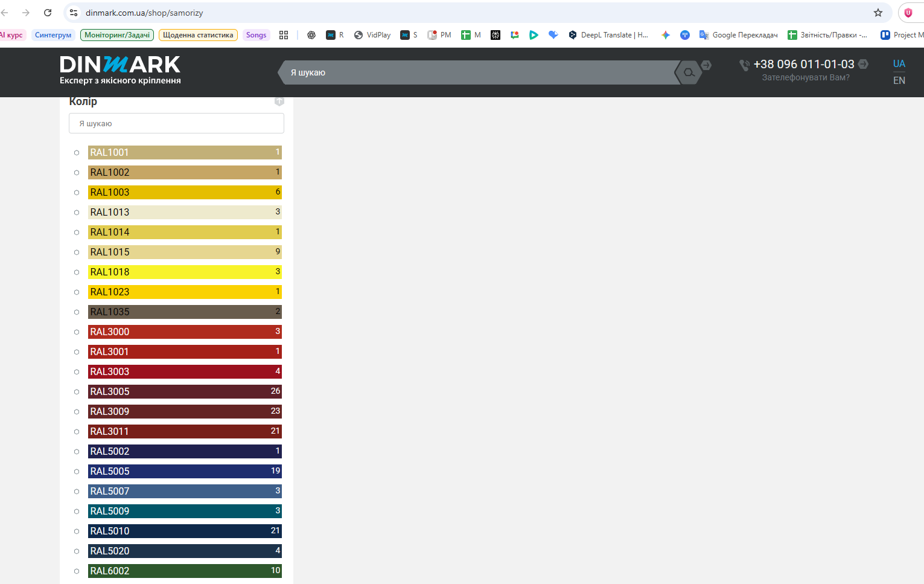Viewport: 924px width, 584px height.
Task: Select the RAL1014 radio button
Action: [77, 233]
